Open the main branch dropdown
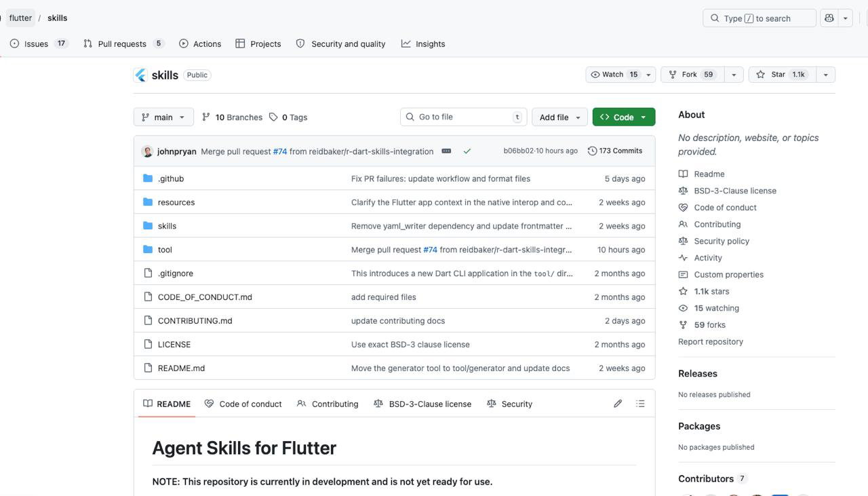Viewport: 868px width, 496px height. (x=163, y=117)
